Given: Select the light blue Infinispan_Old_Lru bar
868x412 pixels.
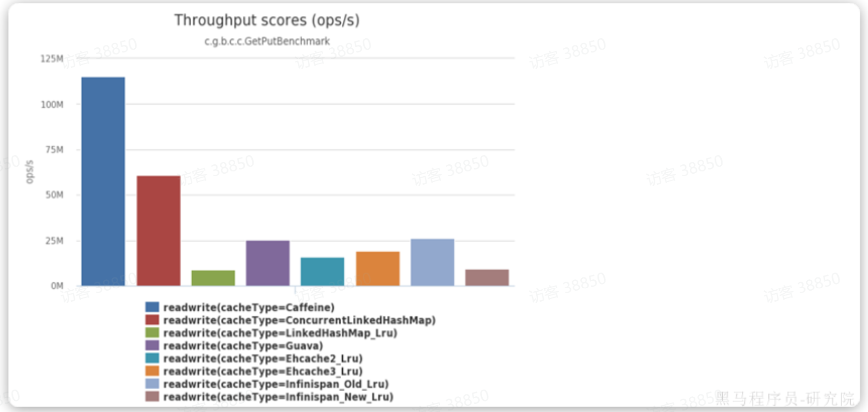Looking at the screenshot, I should tap(433, 263).
